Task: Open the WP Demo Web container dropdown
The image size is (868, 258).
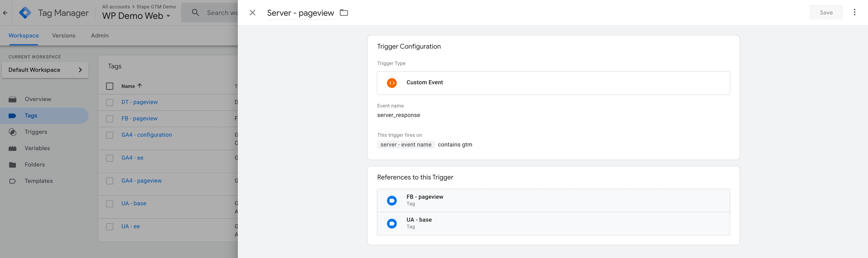Action: 136,16
